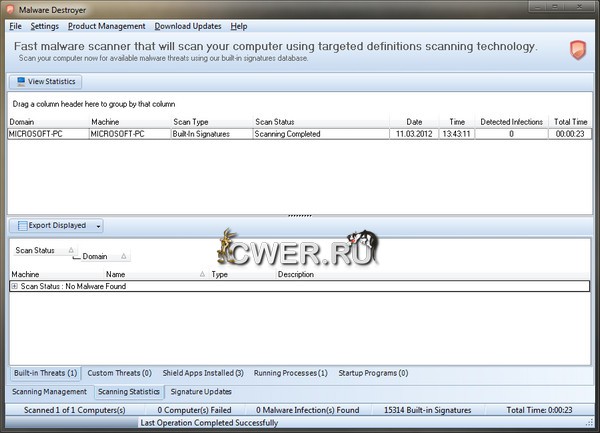Open the Download Updates menu
600x433 pixels.
188,26
